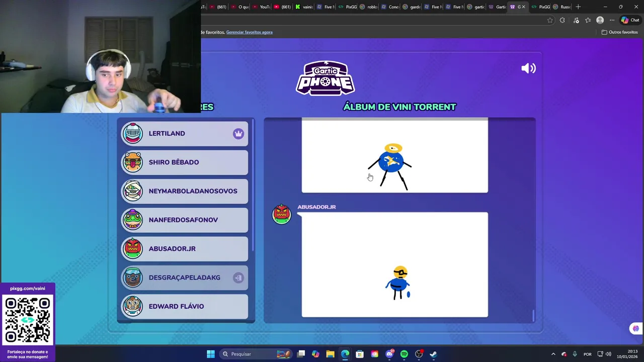The height and width of the screenshot is (362, 644).
Task: Open browser extensions puzzle icon
Action: 562,20
